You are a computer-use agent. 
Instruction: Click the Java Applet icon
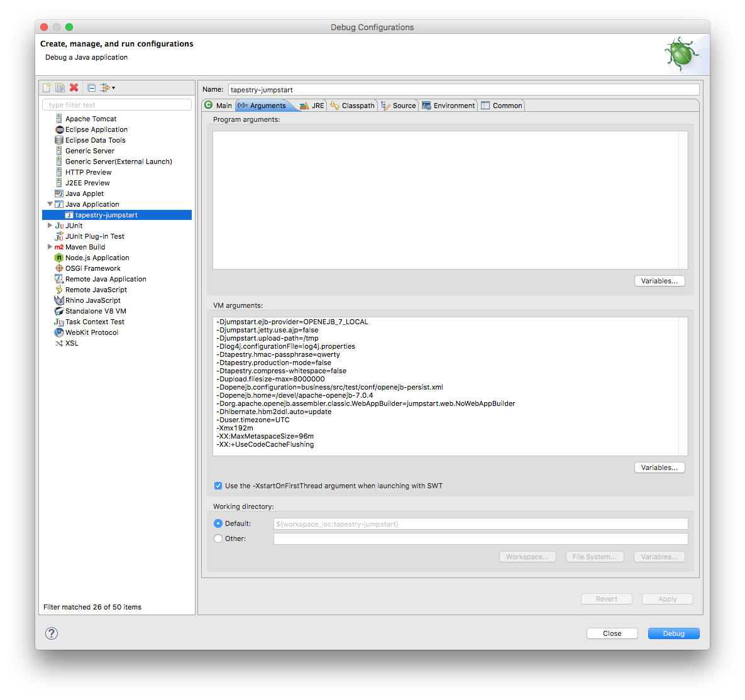59,194
